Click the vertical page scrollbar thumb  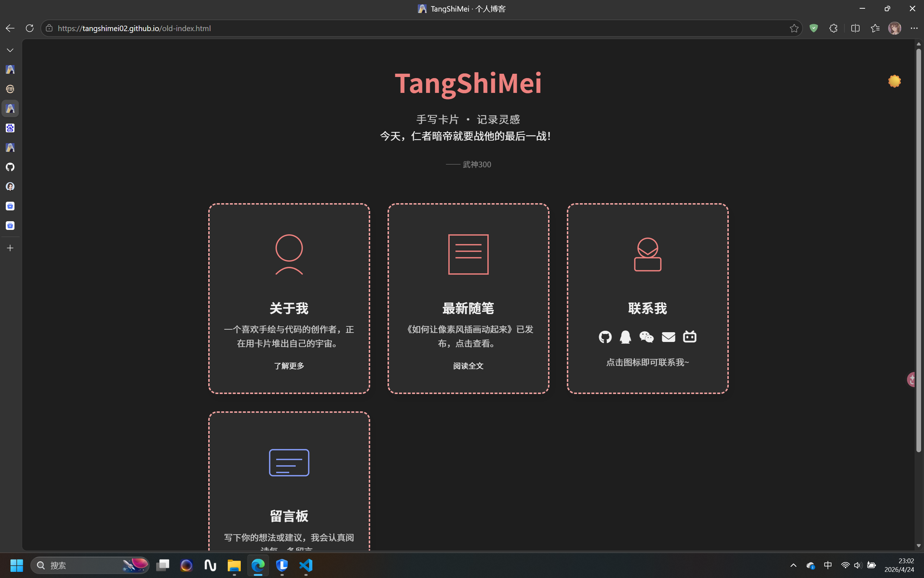click(x=918, y=251)
